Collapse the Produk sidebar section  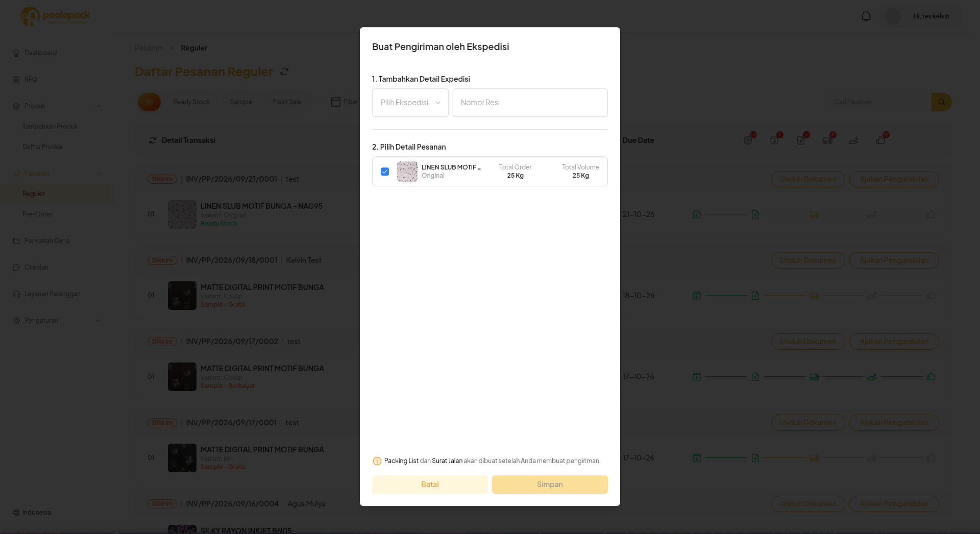click(x=99, y=106)
